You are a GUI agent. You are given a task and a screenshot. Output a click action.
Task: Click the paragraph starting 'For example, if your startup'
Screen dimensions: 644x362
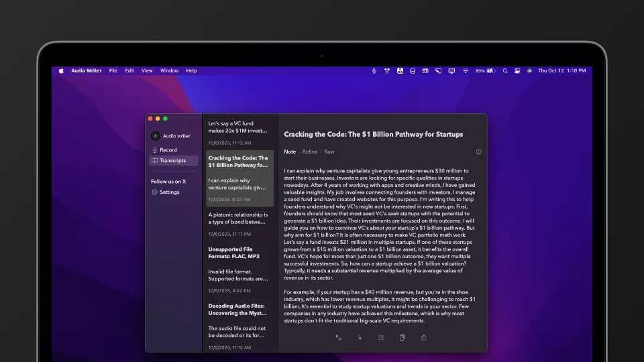coord(380,306)
